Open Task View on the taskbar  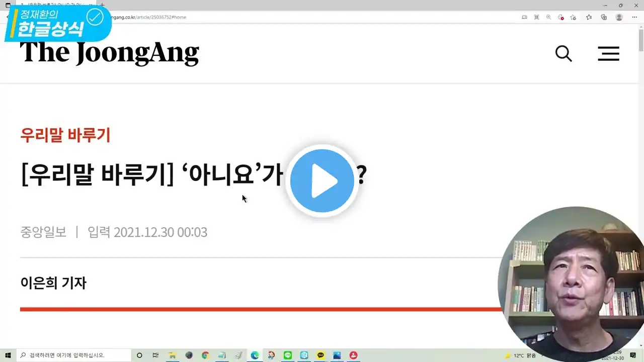(155, 355)
